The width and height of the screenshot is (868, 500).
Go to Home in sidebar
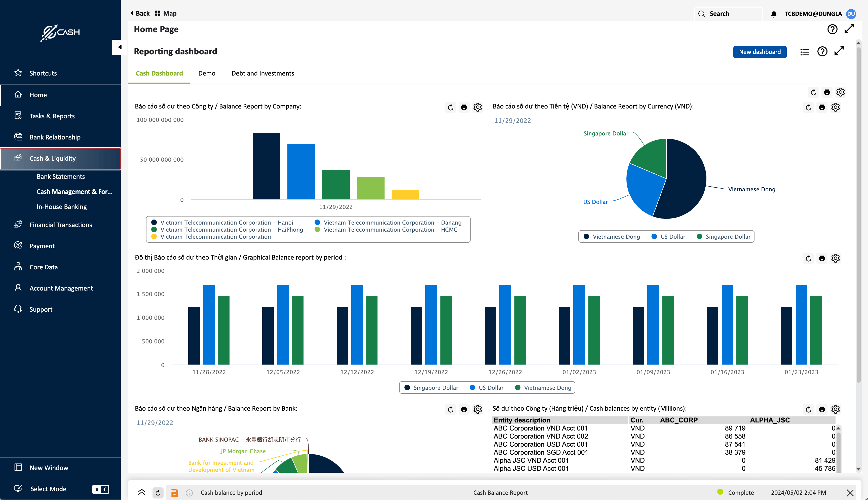[x=38, y=95]
